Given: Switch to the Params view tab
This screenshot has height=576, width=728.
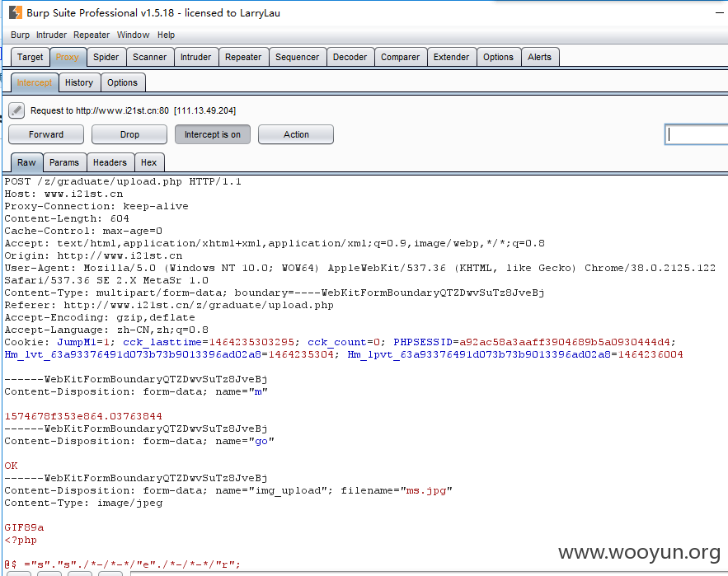Looking at the screenshot, I should point(64,162).
